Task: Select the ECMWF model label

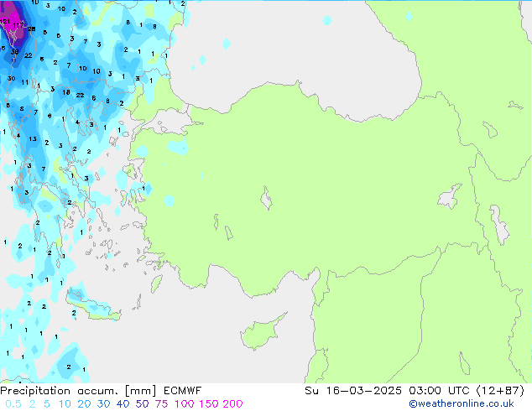Action: [x=183, y=391]
